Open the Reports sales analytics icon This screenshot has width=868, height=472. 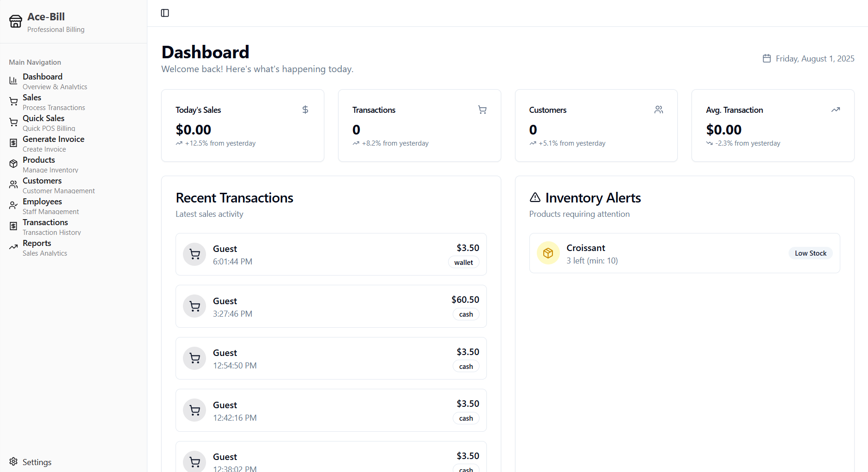pos(13,247)
